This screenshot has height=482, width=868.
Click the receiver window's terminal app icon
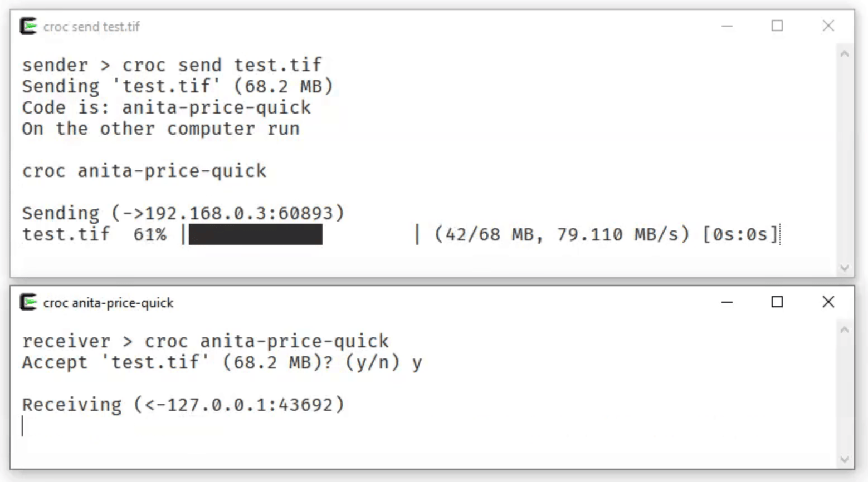click(x=28, y=302)
